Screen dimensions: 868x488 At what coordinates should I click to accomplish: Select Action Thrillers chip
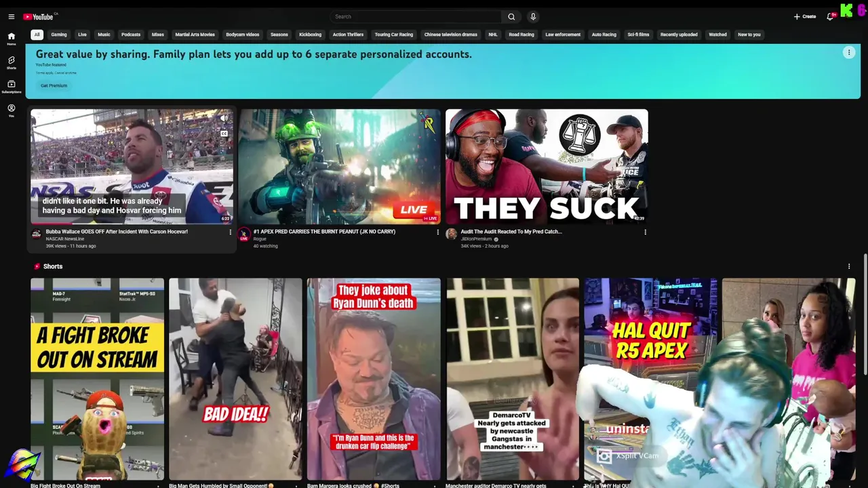click(x=348, y=35)
